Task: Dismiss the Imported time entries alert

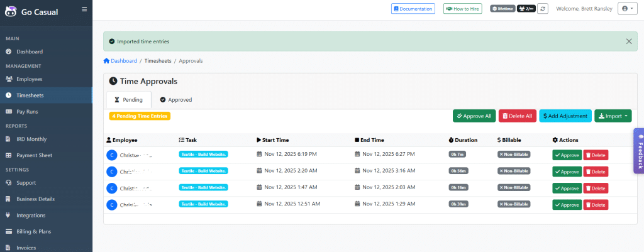Action: (x=629, y=41)
